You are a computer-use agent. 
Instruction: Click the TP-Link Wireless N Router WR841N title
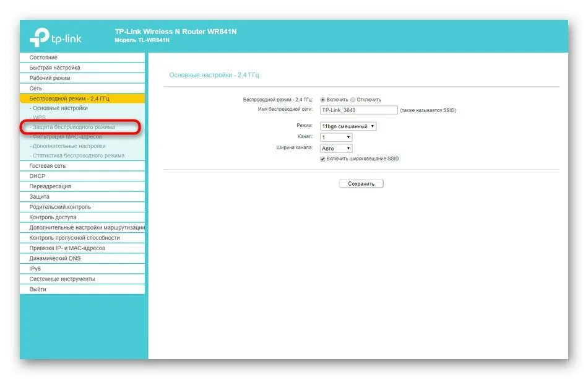tap(176, 32)
